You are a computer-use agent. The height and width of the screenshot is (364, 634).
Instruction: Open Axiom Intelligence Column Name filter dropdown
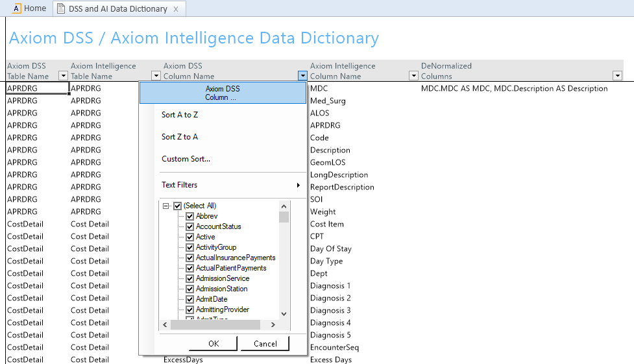pyautogui.click(x=413, y=76)
